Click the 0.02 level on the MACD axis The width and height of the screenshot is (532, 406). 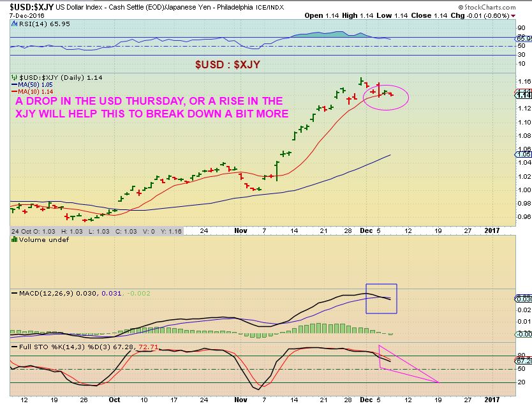(524, 310)
